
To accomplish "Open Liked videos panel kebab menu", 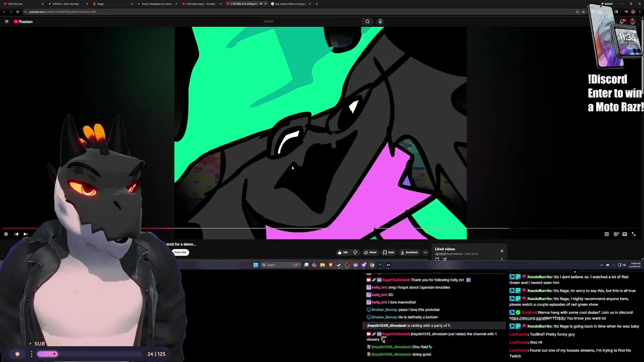I will 502,259.
